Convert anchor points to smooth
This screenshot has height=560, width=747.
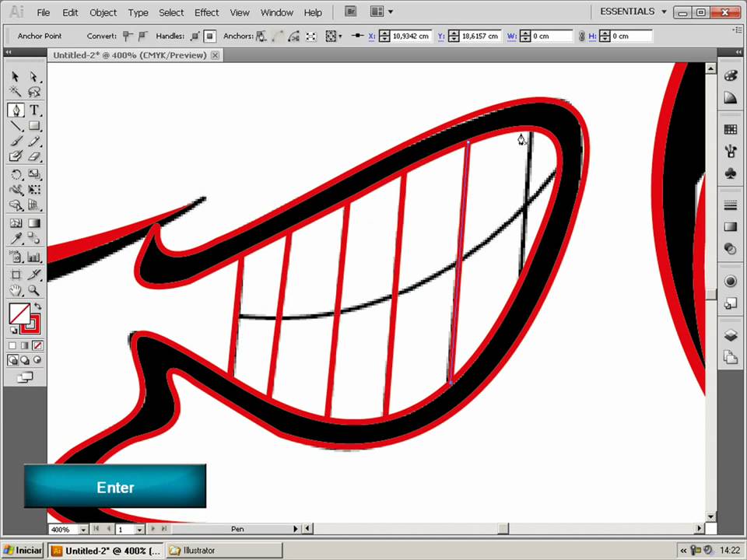142,36
